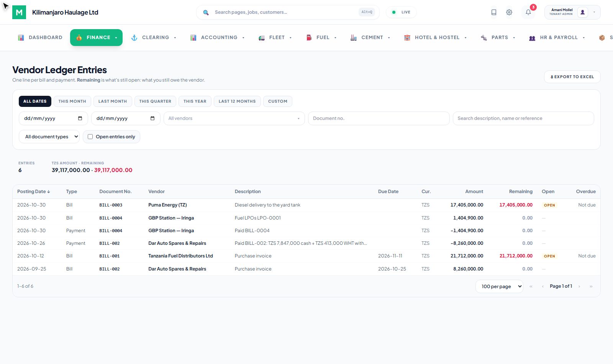Click the Fleet truck icon

click(262, 38)
